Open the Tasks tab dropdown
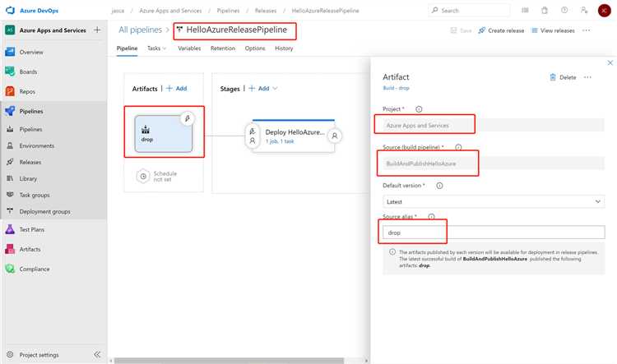 pyautogui.click(x=156, y=48)
